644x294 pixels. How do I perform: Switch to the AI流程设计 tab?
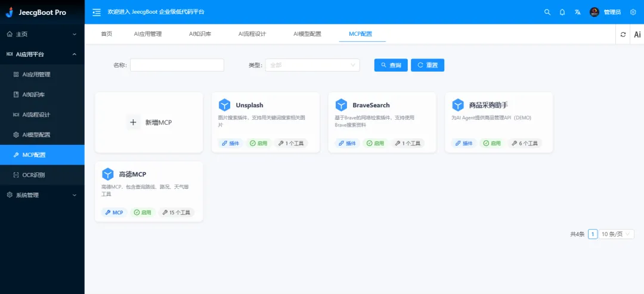click(x=252, y=34)
